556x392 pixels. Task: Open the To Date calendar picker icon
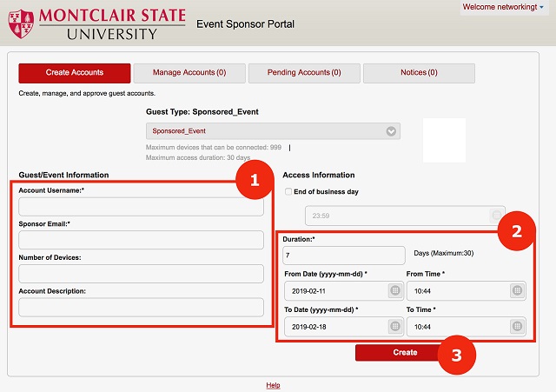(394, 327)
